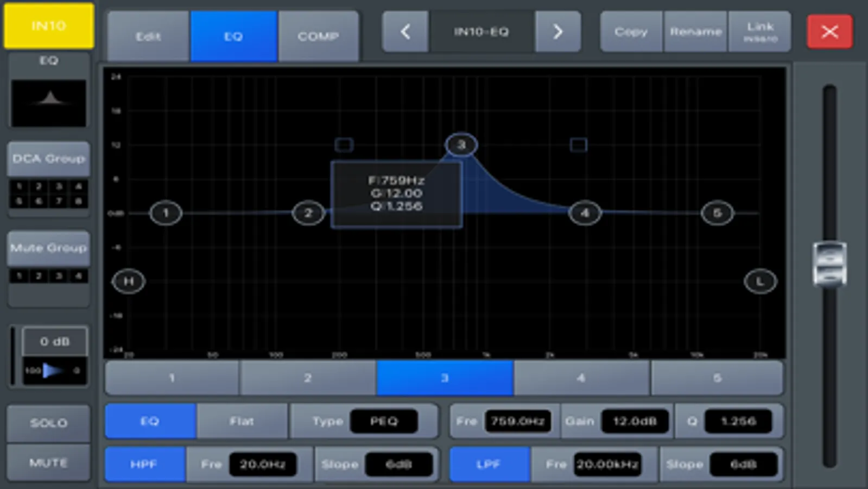Click the low-pass L node on graph
The image size is (868, 489).
tap(760, 281)
